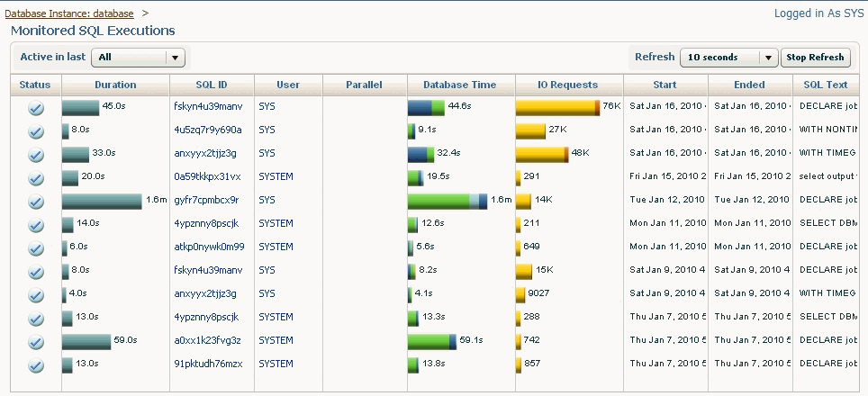The image size is (868, 396).
Task: Click status checkmark icon for 4u5zq7r9y690a row
Action: [x=36, y=131]
